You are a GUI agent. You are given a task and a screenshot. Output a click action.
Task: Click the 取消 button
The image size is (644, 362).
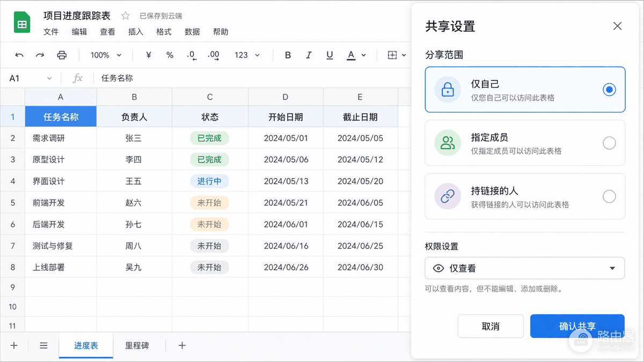(x=491, y=326)
